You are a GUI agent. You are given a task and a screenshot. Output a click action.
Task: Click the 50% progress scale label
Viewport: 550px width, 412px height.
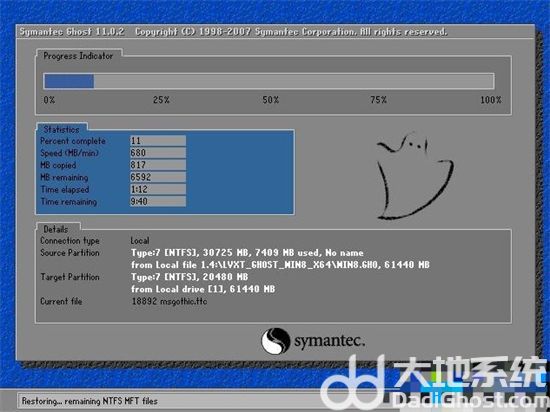(271, 100)
